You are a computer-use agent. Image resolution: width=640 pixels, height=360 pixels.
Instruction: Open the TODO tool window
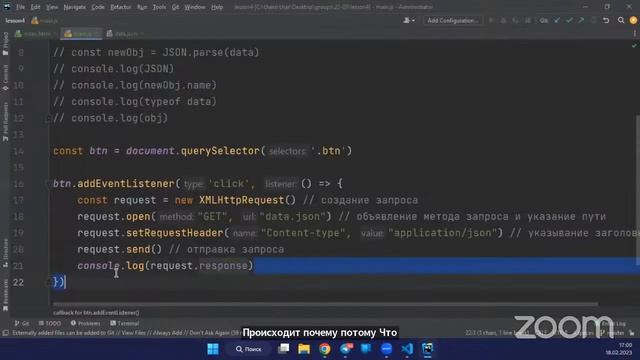[50, 323]
